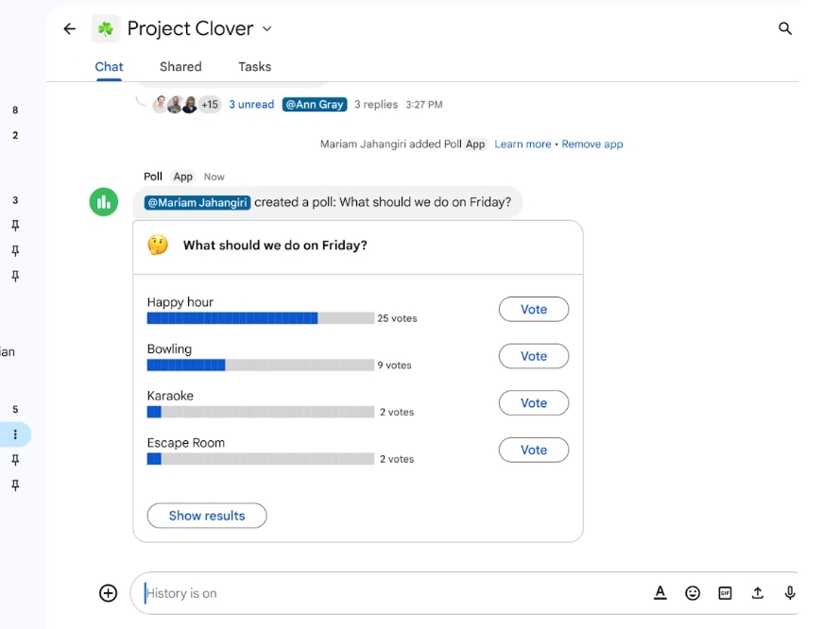Expand the Project Clover dropdown chevron
Image resolution: width=840 pixels, height=629 pixels.
coord(266,29)
